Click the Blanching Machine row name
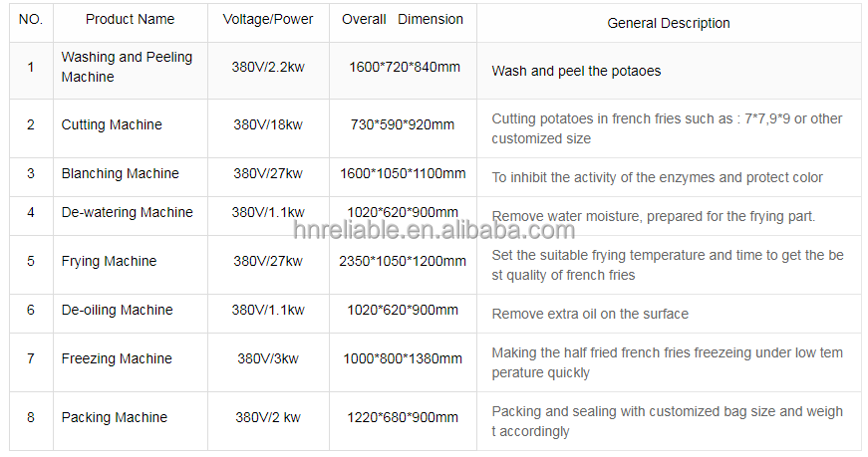 [120, 173]
